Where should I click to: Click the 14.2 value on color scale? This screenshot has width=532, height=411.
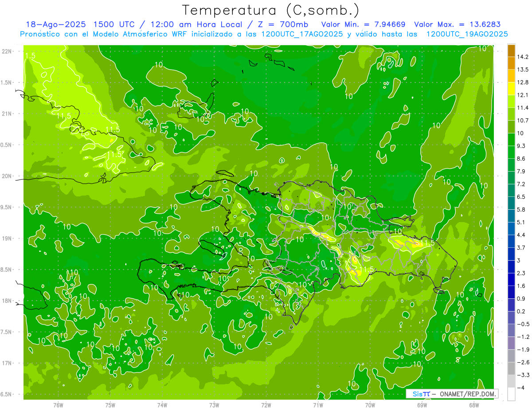coord(522,57)
